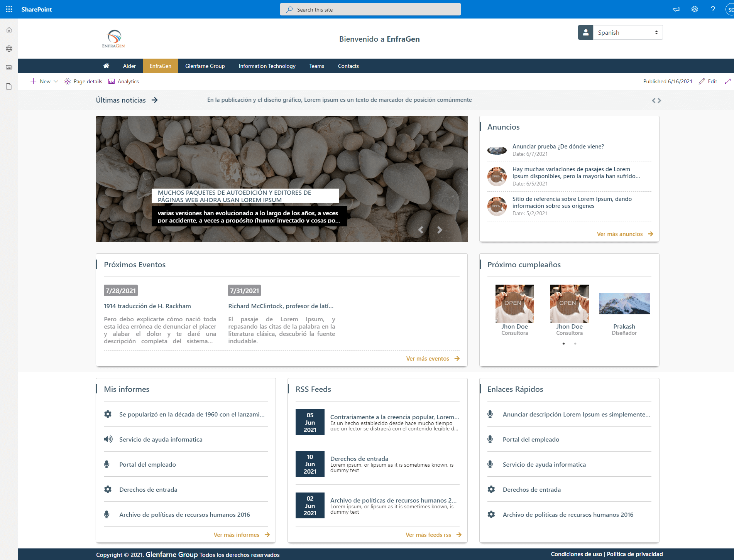Select second birthday carousel dot

pos(575,344)
